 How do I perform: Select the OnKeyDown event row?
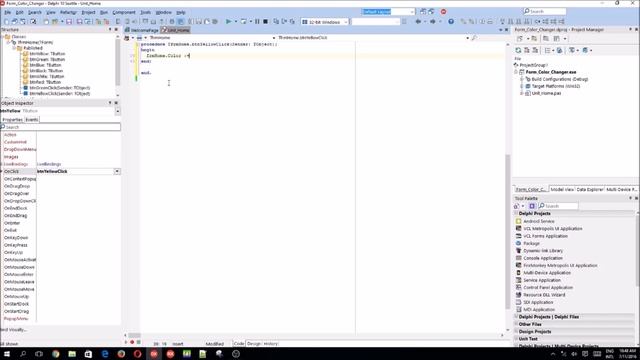coord(60,238)
